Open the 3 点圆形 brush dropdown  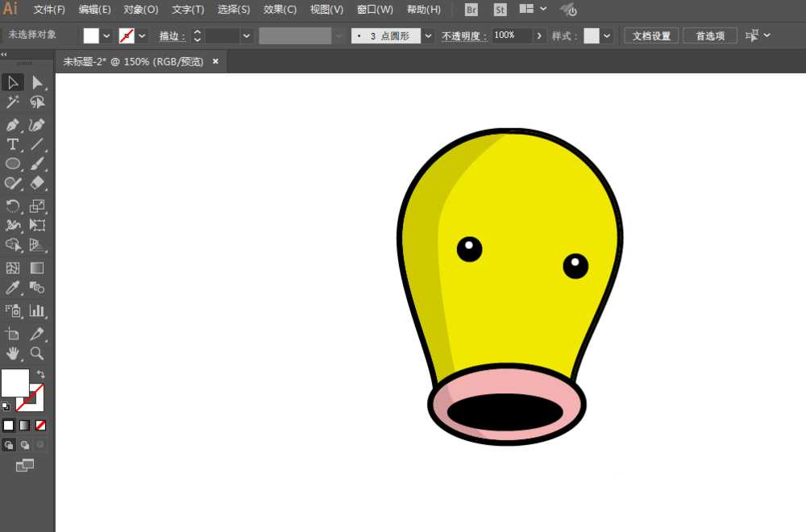(428, 35)
